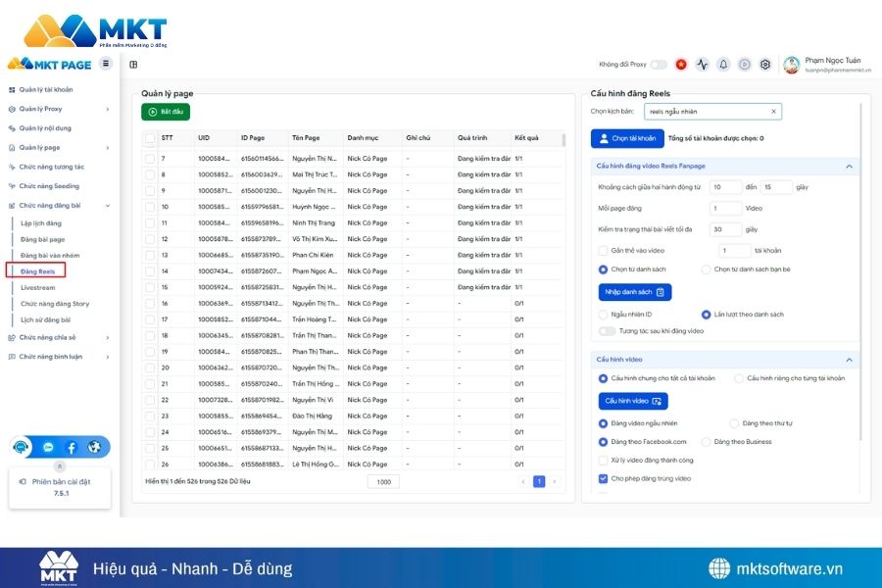Viewport: 882px width, 588px height.
Task: Click the Vietnam flag language icon
Action: pyautogui.click(x=681, y=65)
